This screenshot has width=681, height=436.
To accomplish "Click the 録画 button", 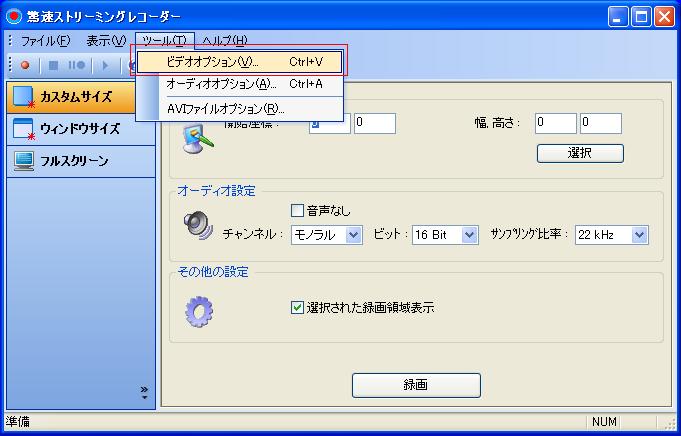I will pos(416,385).
